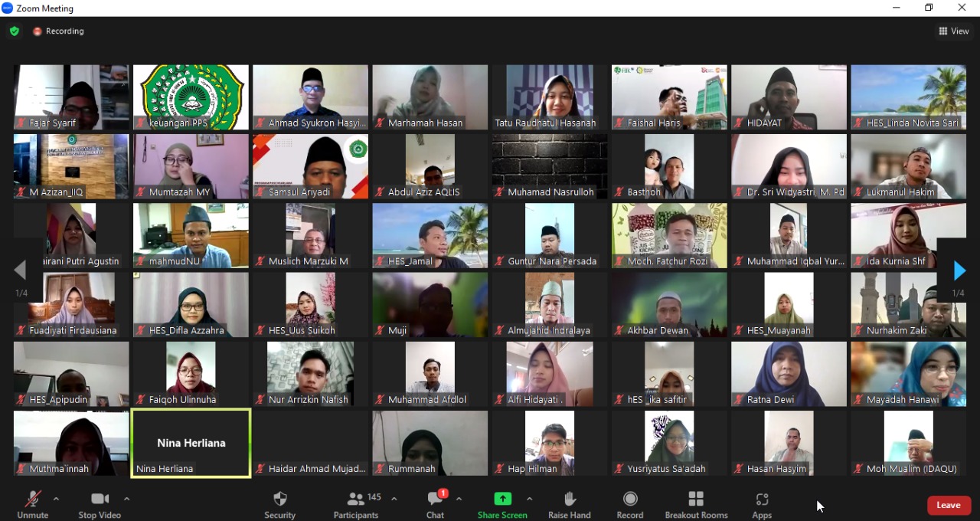Select Muji's video tile

[x=430, y=305]
